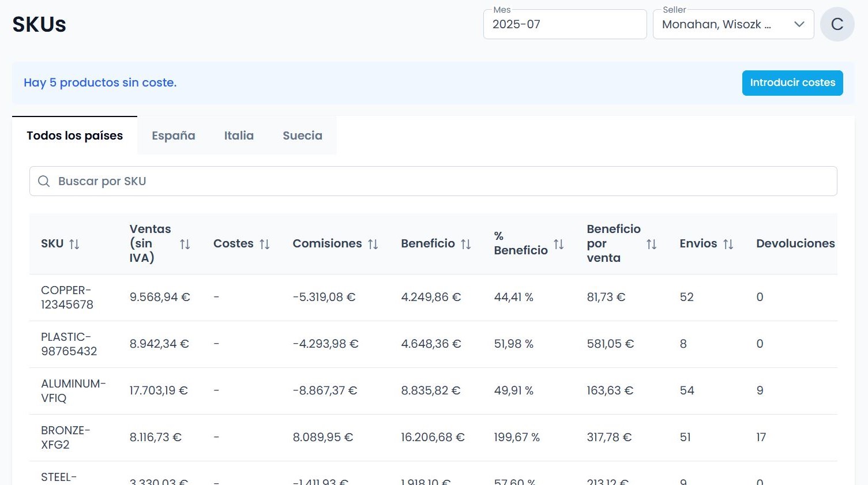This screenshot has height=485, width=868.
Task: Click the Devoluciones column header
Action: [795, 243]
